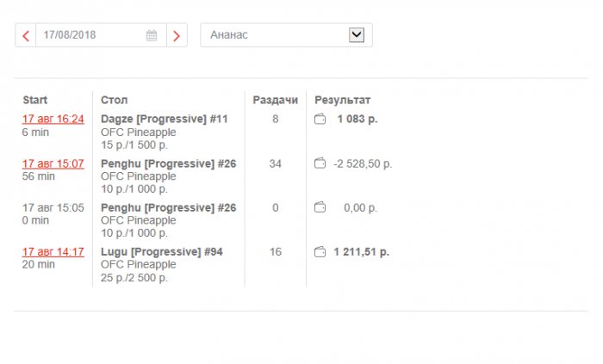Select the Dagze [Progressive] #11 table name
This screenshot has height=364, width=603.
click(165, 119)
